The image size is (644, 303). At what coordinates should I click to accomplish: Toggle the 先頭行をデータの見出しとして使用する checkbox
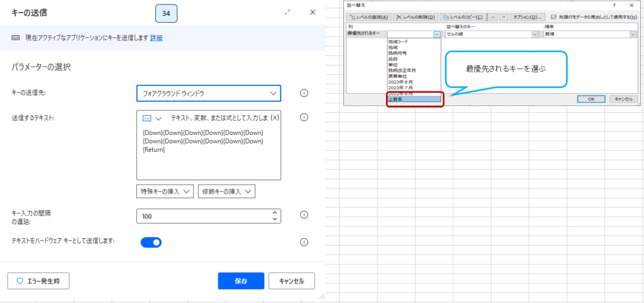pyautogui.click(x=553, y=17)
